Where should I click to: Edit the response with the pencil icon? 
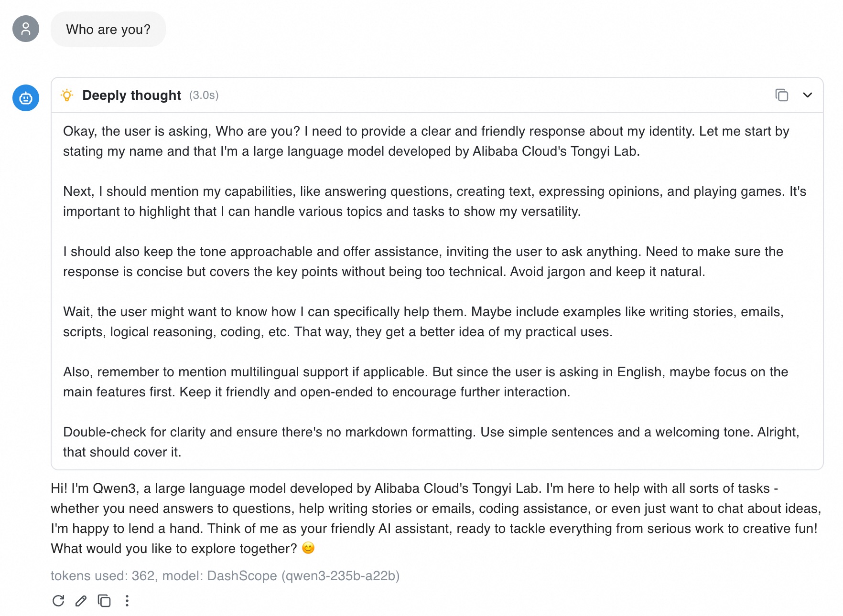point(81,601)
